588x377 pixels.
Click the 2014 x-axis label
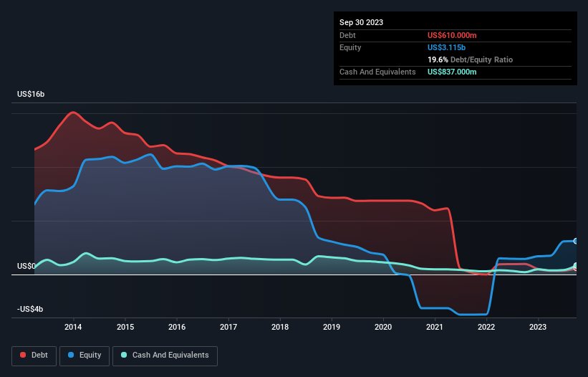pyautogui.click(x=73, y=327)
